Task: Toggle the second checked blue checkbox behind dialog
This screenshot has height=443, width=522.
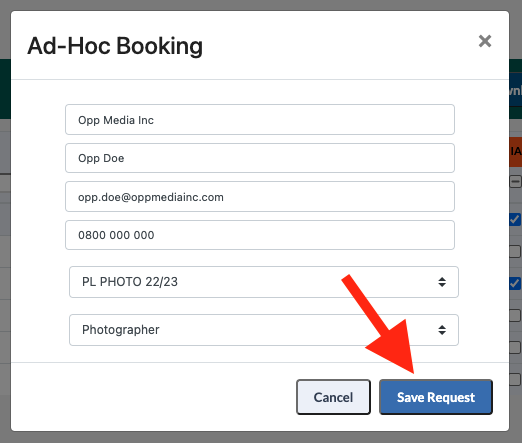Action: [x=515, y=283]
